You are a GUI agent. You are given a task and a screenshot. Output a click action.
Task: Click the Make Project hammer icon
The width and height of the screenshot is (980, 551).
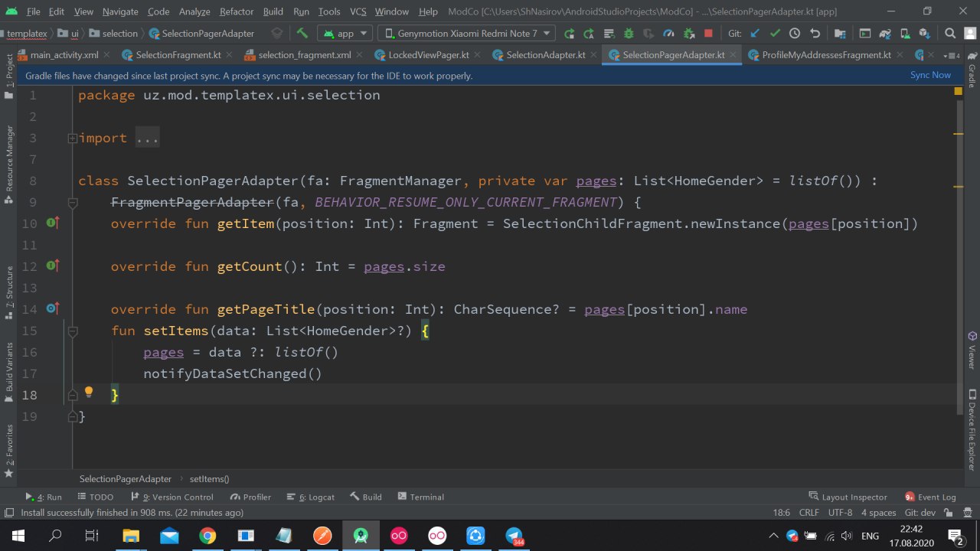click(x=302, y=34)
